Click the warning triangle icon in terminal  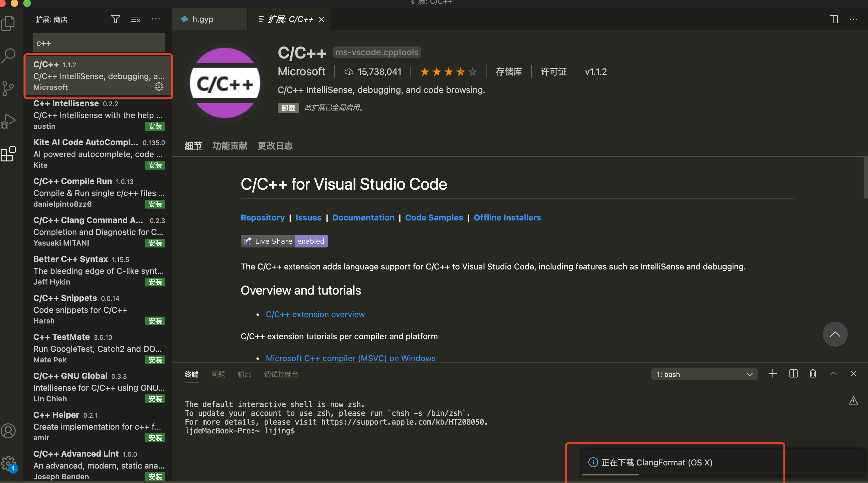[854, 400]
